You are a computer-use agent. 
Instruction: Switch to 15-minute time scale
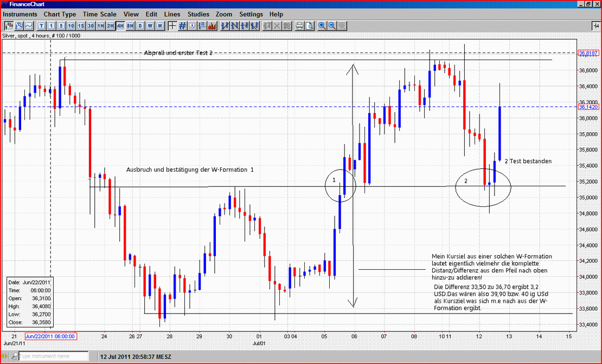click(81, 25)
